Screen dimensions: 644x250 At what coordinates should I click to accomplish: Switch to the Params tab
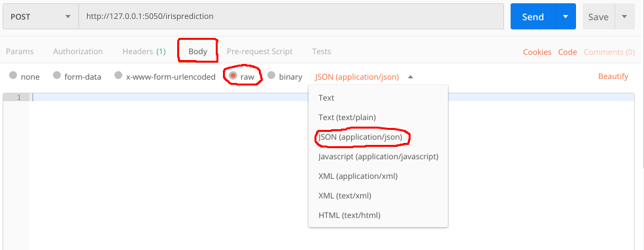click(x=20, y=52)
